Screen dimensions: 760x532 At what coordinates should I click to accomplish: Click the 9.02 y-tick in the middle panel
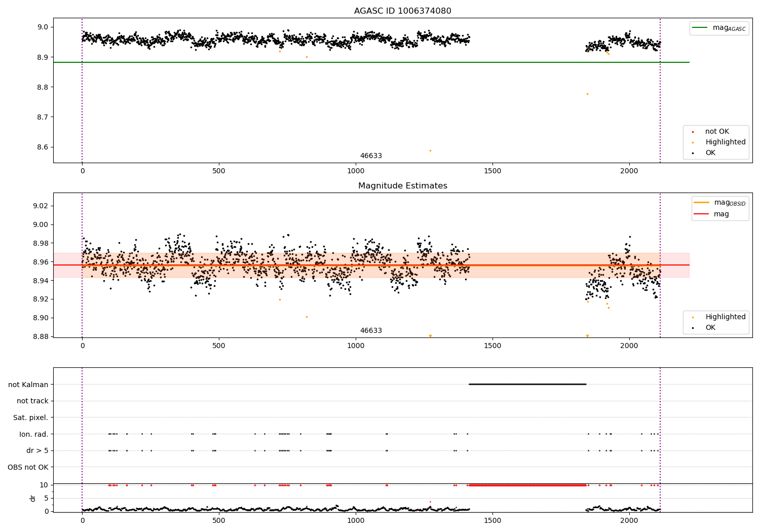[41, 206]
